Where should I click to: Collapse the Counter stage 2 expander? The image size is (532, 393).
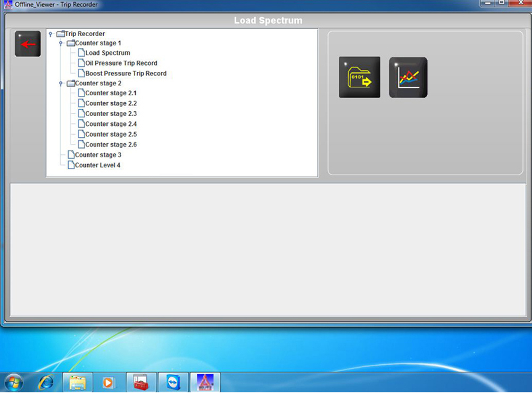click(61, 83)
